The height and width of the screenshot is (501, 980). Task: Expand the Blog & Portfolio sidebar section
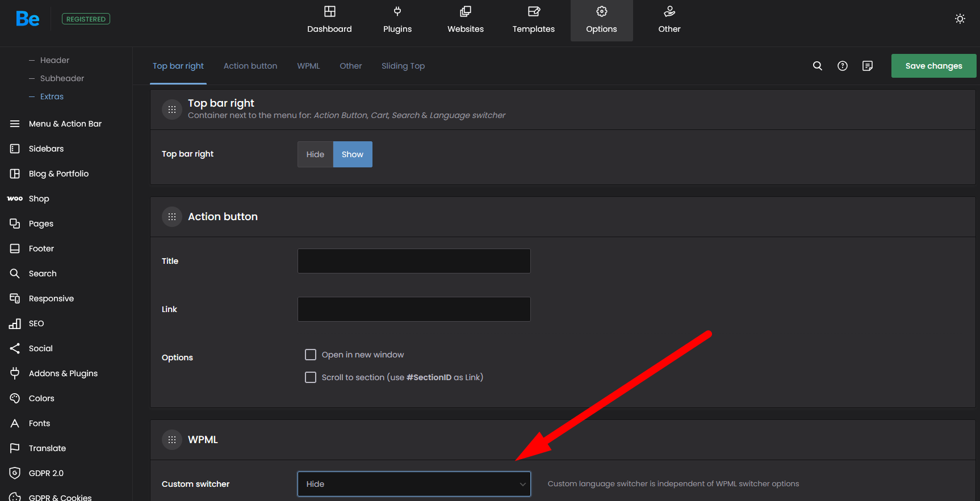point(58,174)
